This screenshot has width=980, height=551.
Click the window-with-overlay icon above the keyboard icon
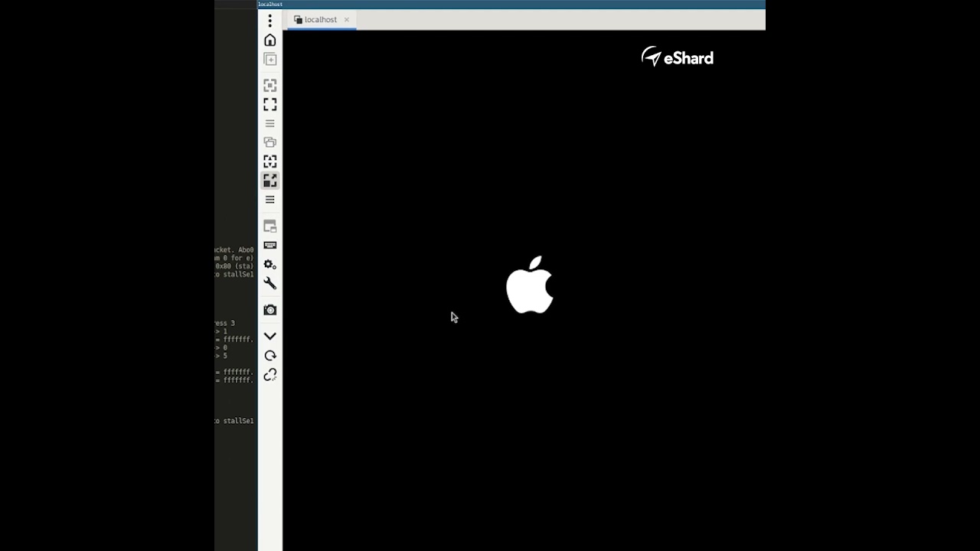tap(269, 227)
